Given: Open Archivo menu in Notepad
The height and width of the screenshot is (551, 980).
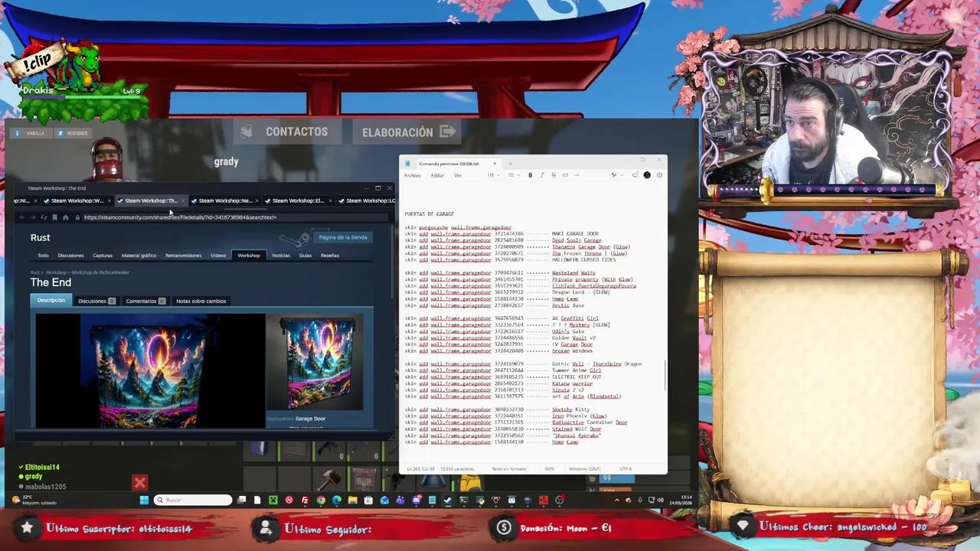Looking at the screenshot, I should click(x=412, y=175).
